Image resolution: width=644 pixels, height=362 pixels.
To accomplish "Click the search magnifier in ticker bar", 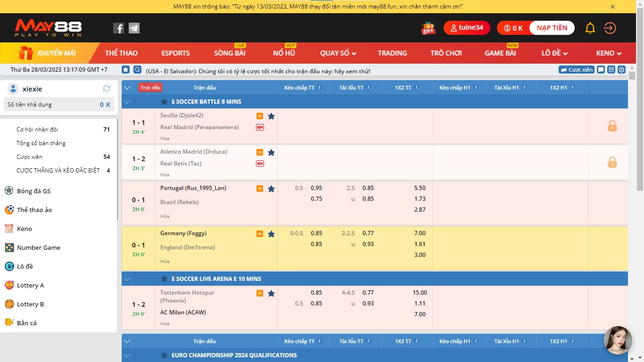I will [137, 70].
